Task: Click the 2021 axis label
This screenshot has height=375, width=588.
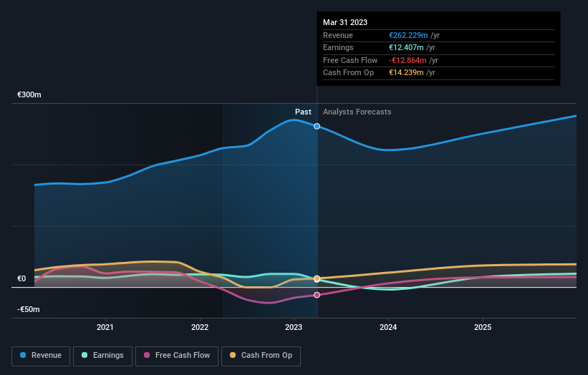Action: tap(105, 327)
